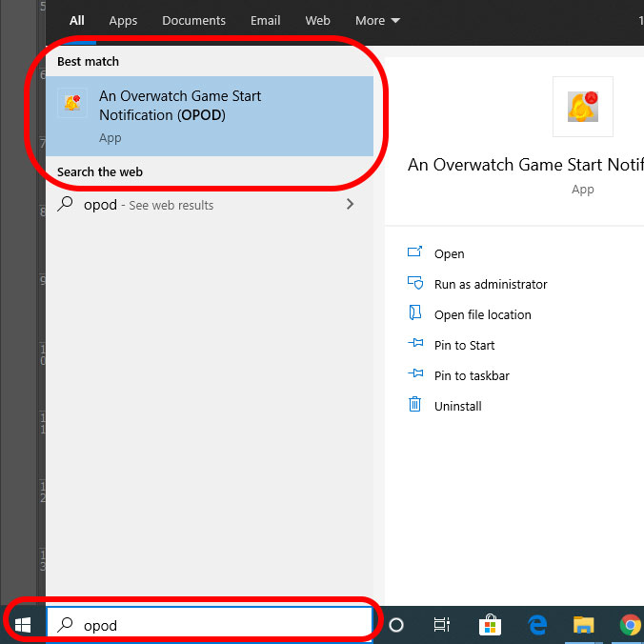The height and width of the screenshot is (644, 644).
Task: Click the Cortana circle icon on taskbar
Action: (x=396, y=625)
